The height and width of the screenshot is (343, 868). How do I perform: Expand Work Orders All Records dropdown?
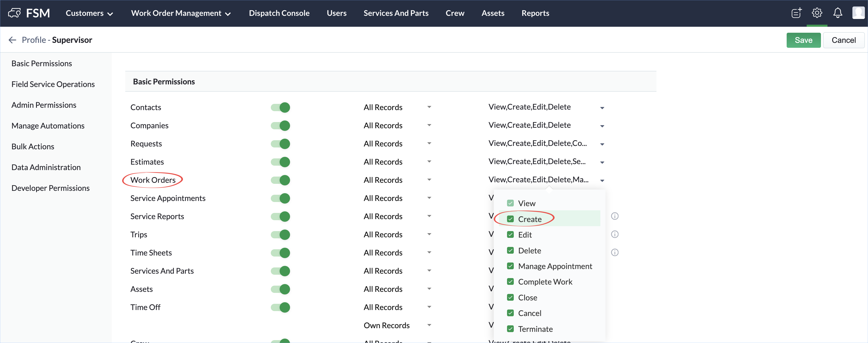tap(397, 180)
